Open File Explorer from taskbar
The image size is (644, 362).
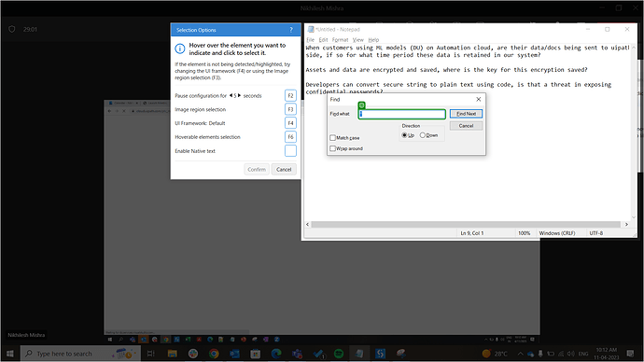(172, 354)
